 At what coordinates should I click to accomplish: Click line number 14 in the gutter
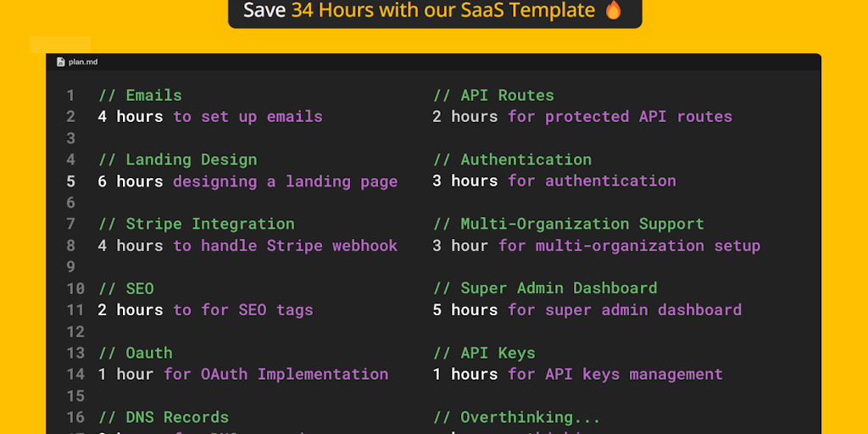pos(75,375)
